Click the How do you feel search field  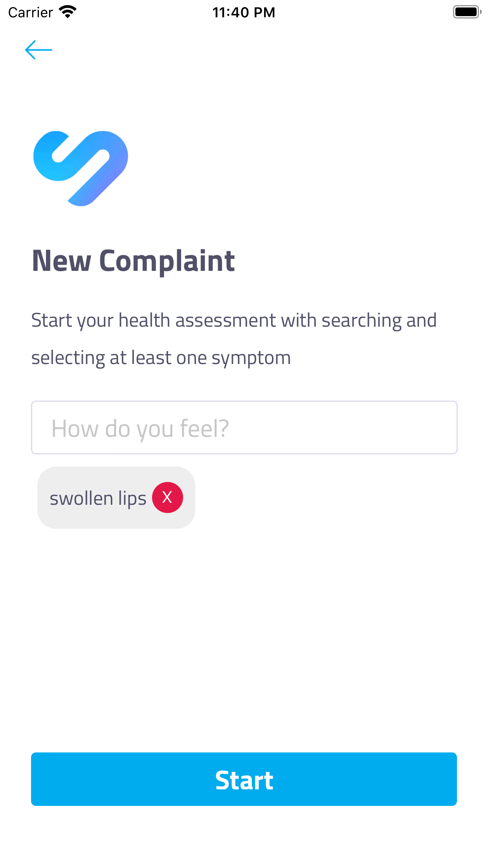(244, 428)
